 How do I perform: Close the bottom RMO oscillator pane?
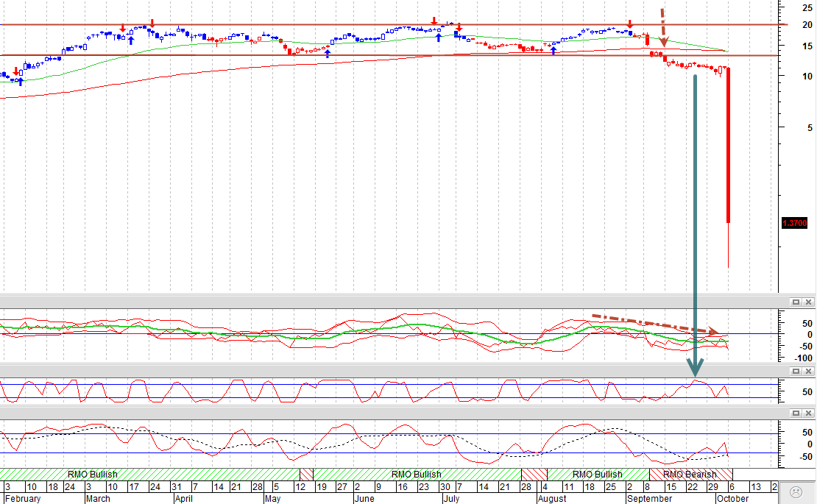coord(808,413)
